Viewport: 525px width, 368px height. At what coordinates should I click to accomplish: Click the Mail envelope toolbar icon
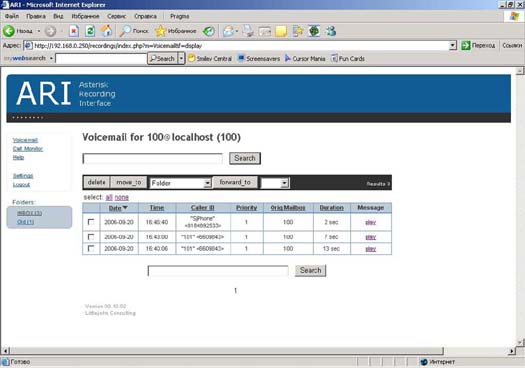[x=228, y=31]
